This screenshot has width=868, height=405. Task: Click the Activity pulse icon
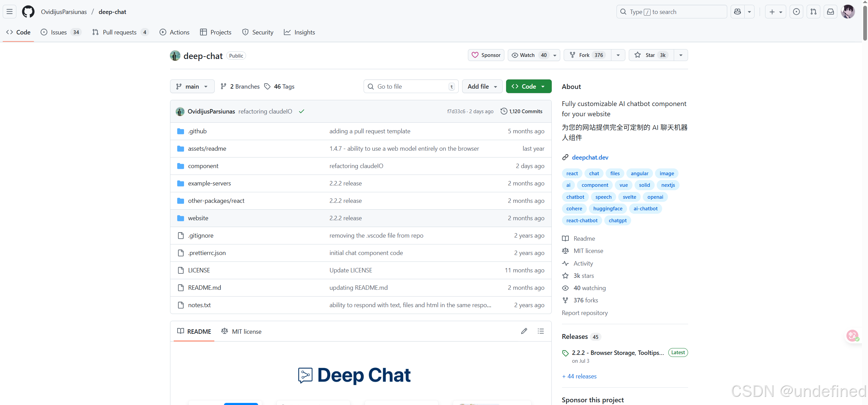[x=565, y=264]
